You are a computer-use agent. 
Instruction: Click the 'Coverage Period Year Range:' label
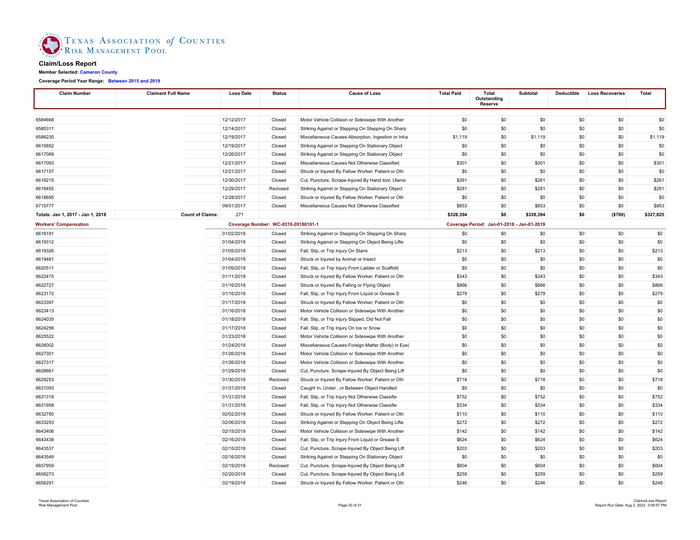coord(71,81)
